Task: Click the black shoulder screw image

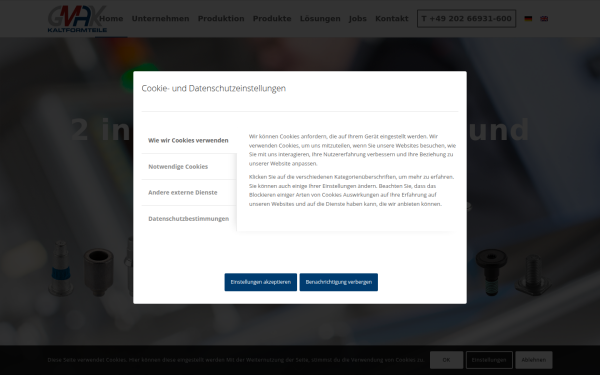Action: click(491, 272)
